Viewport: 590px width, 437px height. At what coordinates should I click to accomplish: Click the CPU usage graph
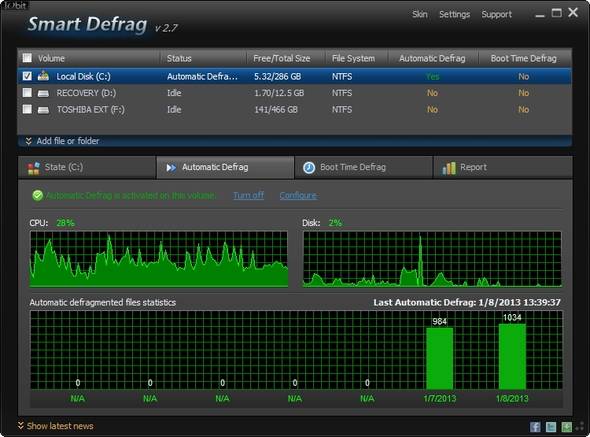point(159,259)
